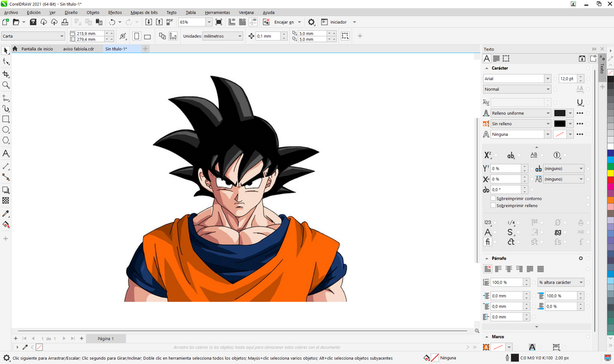This screenshot has height=364, width=614.
Task: Select the Pick tool in the toolbox
Action: [x=6, y=51]
